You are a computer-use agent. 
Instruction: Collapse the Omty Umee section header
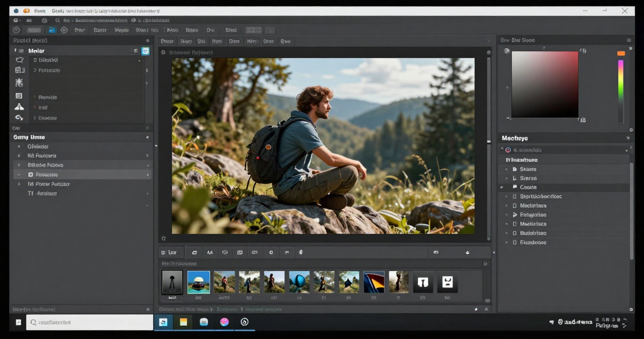click(147, 137)
